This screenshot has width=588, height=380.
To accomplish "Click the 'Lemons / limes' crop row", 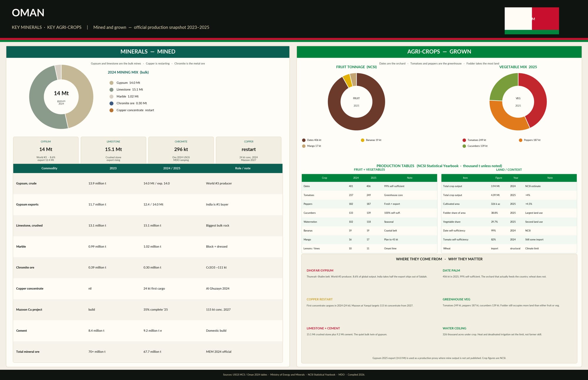I will 369,248.
